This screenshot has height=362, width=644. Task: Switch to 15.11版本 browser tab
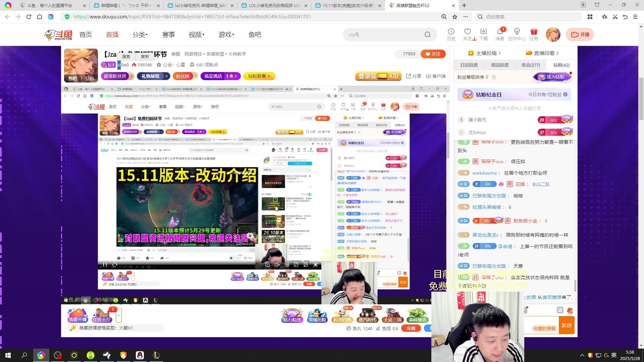point(348,5)
